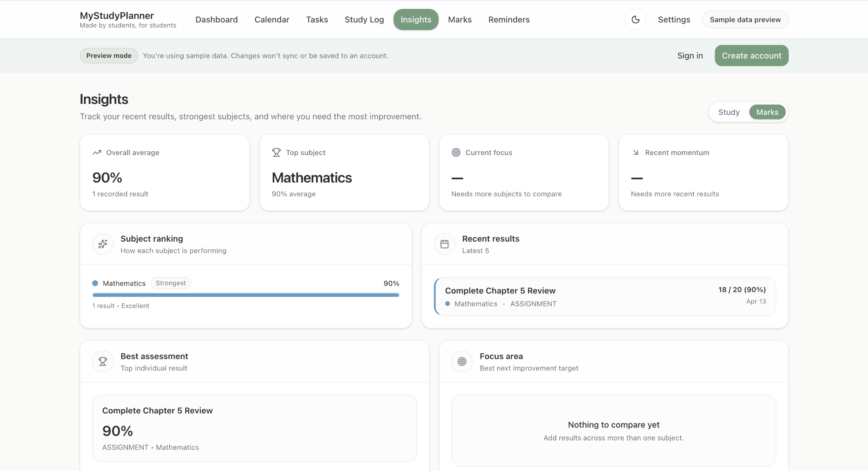Click the Mathematics progress bar

tap(245, 295)
